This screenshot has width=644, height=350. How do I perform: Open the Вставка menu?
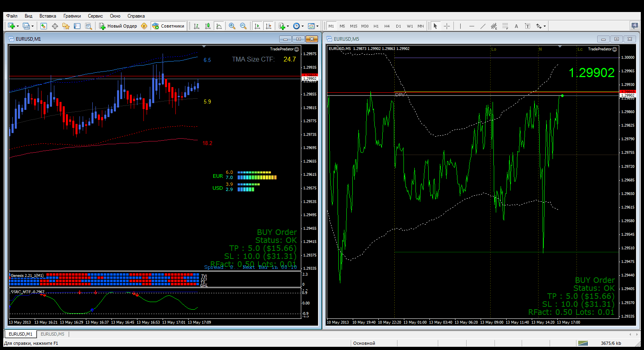click(x=48, y=16)
